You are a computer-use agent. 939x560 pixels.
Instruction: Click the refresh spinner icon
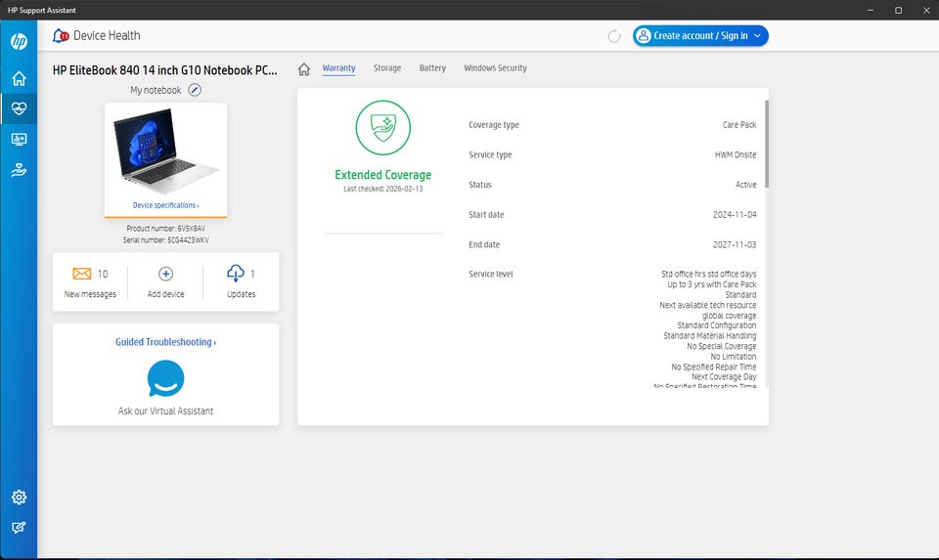614,36
